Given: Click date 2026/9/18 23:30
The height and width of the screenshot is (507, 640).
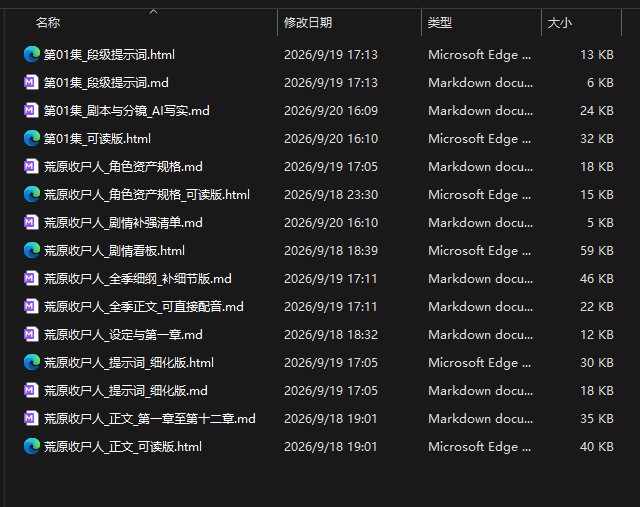Looking at the screenshot, I should coord(331,194).
